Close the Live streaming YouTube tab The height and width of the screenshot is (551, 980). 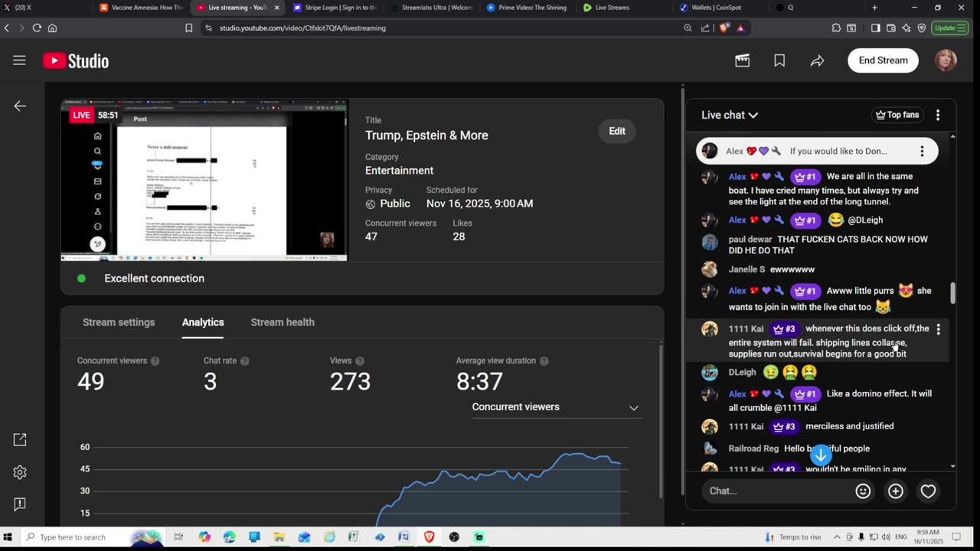coord(276,8)
